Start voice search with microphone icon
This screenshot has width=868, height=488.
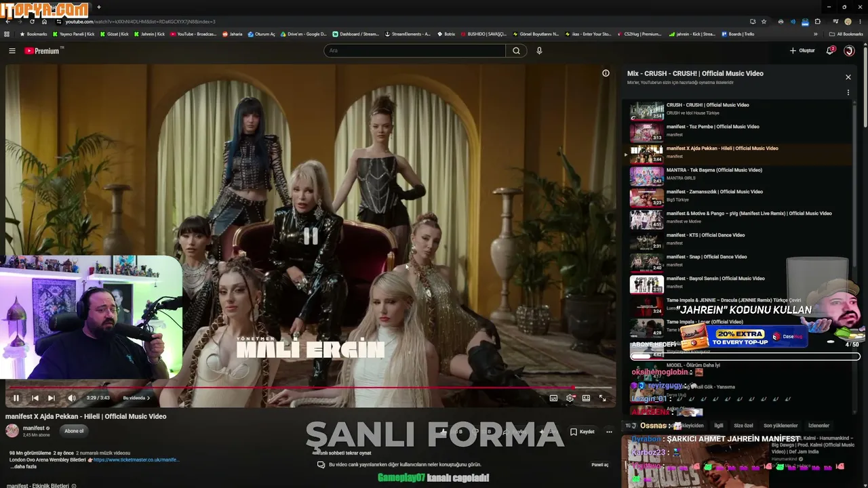[539, 51]
